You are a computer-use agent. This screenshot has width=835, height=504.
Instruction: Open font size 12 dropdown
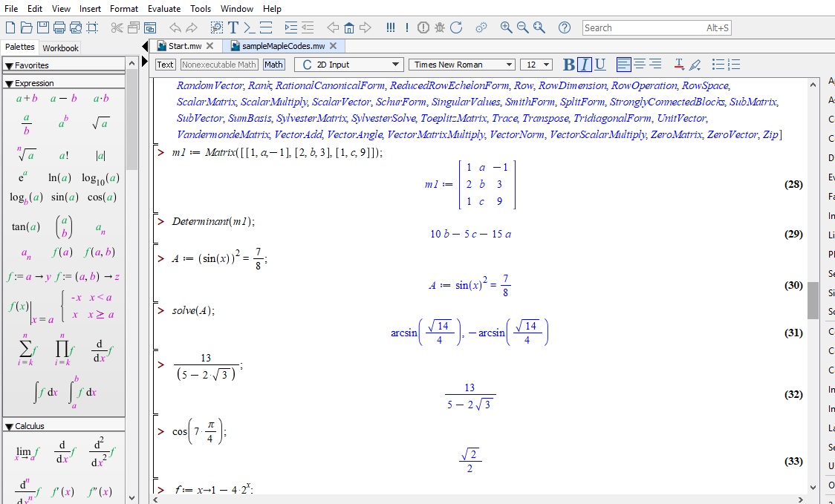coord(536,65)
